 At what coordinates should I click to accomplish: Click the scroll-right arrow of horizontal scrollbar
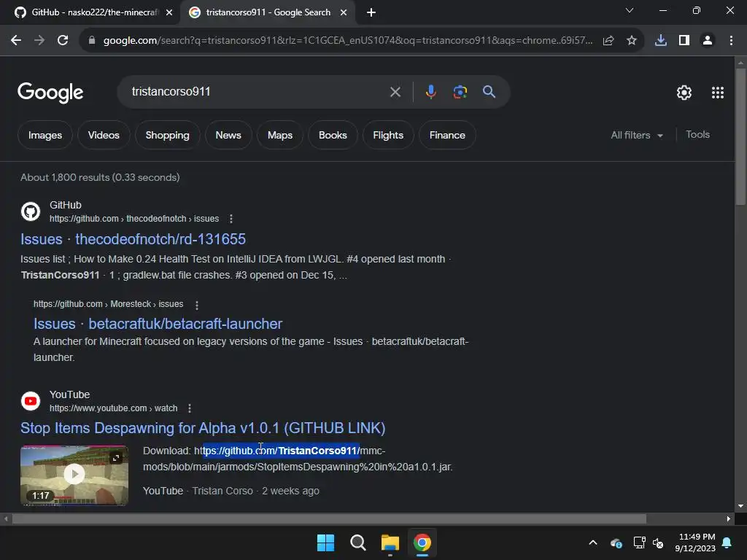point(729,518)
